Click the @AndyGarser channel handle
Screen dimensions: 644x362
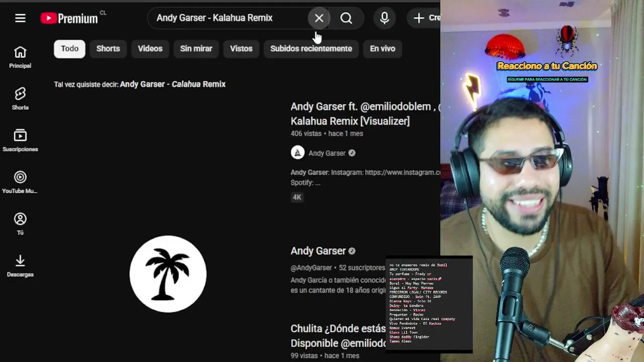[311, 268]
